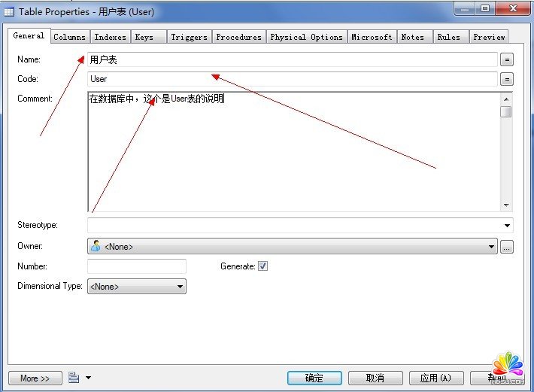Click the equals button beside Name field
The width and height of the screenshot is (534, 392).
[x=507, y=59]
